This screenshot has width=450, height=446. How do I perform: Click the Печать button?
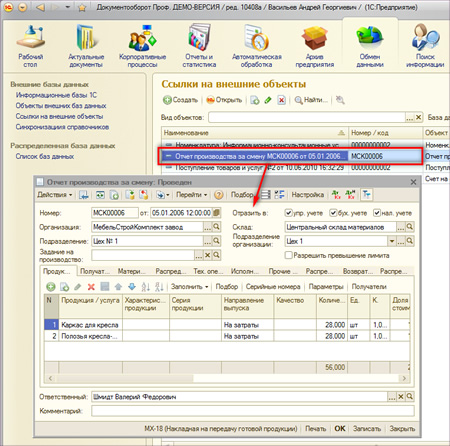click(315, 428)
